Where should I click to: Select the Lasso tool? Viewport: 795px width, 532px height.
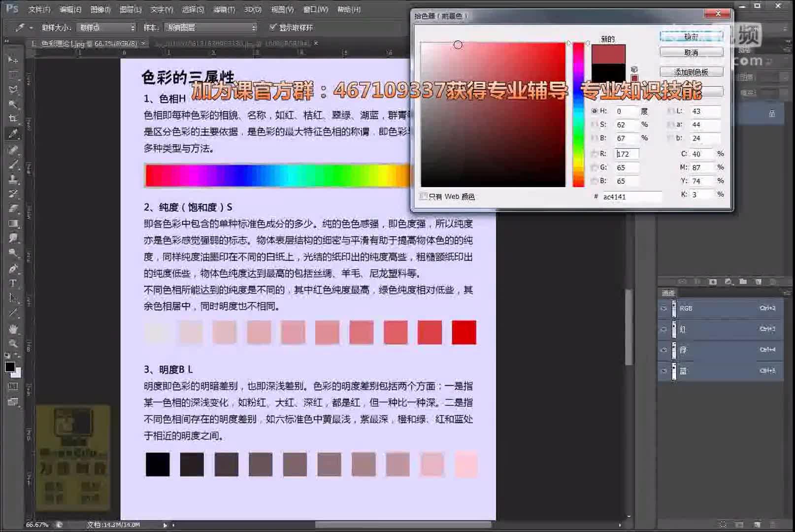coord(13,90)
